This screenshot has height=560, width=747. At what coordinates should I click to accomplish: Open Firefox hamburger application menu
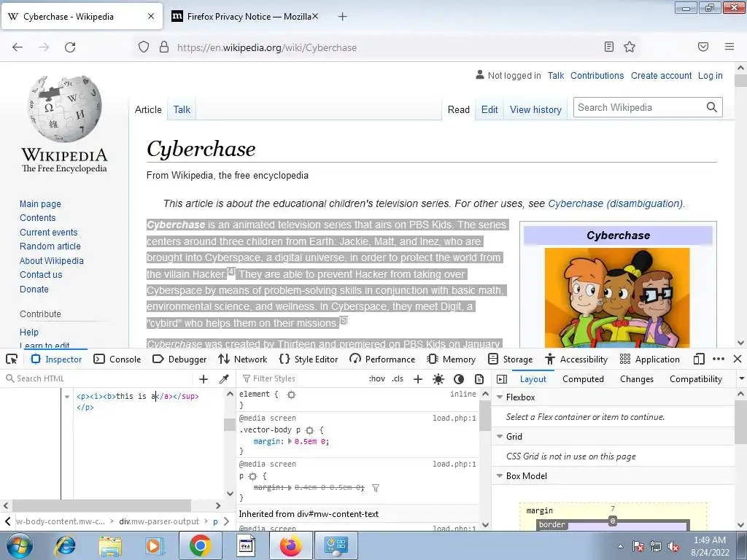pos(729,47)
